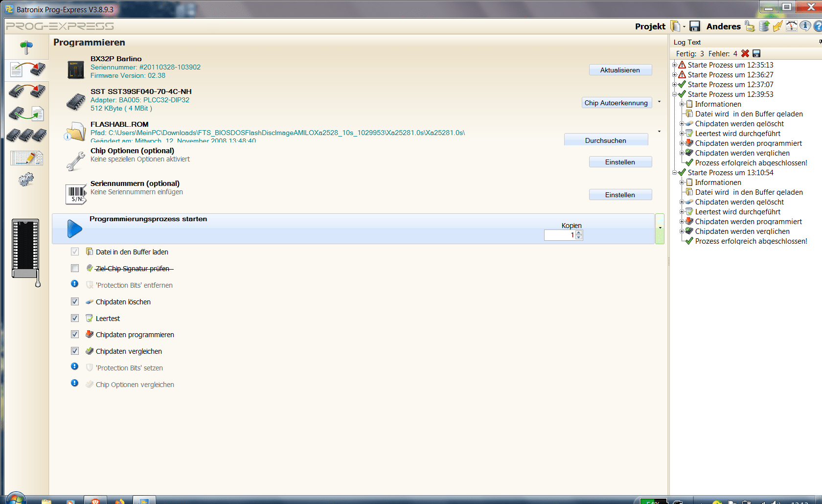Toggle 'Datei in den Buffer laden' checkbox
The image size is (822, 504).
[75, 252]
